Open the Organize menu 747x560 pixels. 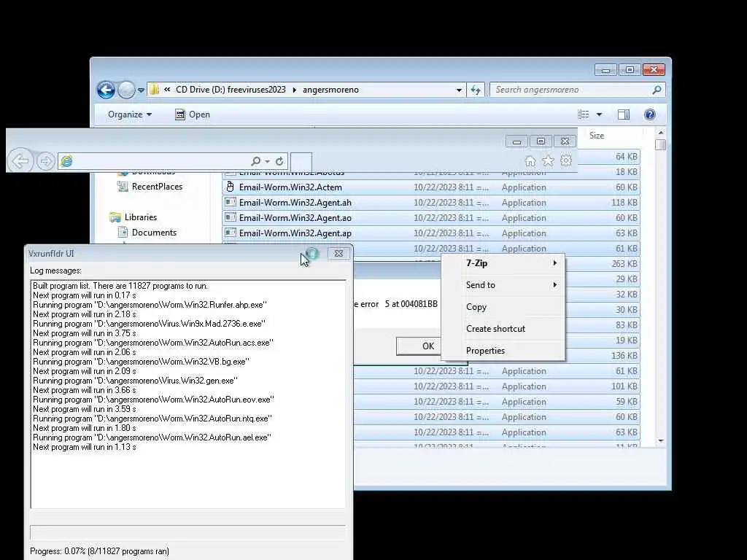click(130, 114)
